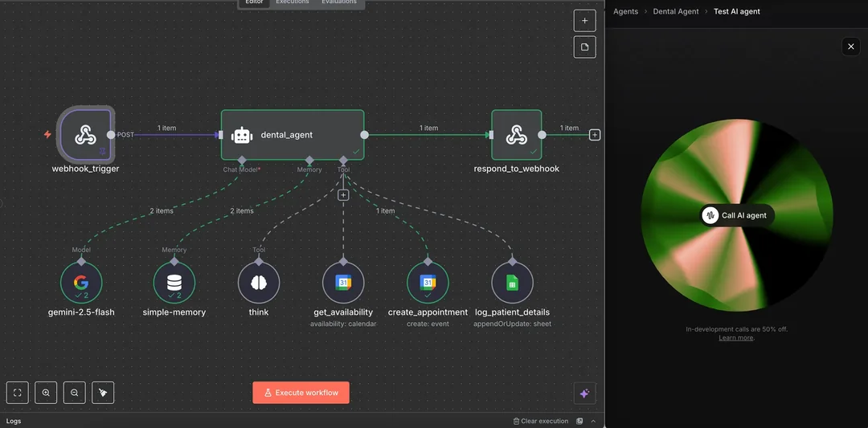868x428 pixels.
Task: Click the create_appointment calendar node
Action: [x=428, y=283]
